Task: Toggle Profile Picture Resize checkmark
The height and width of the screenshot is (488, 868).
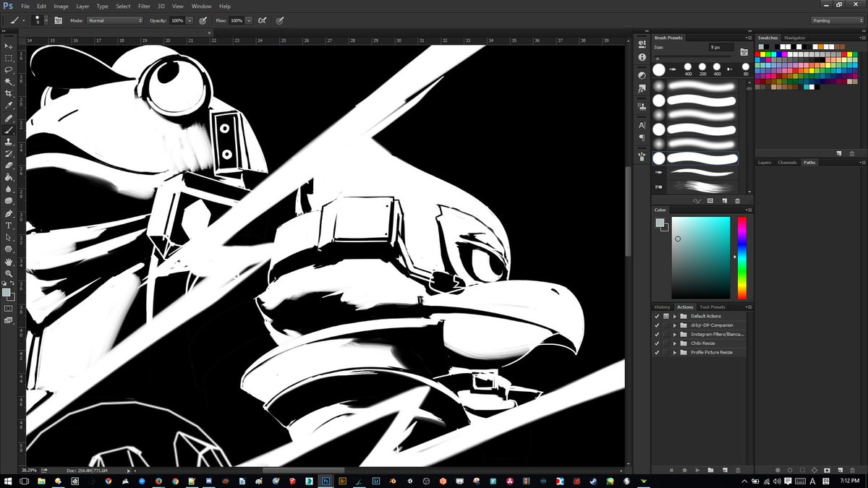Action: coord(657,352)
